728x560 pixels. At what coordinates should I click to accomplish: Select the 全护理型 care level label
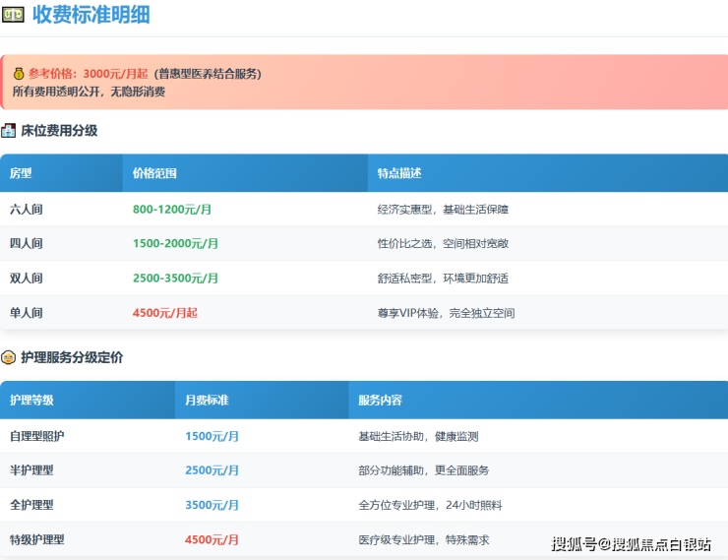point(31,505)
